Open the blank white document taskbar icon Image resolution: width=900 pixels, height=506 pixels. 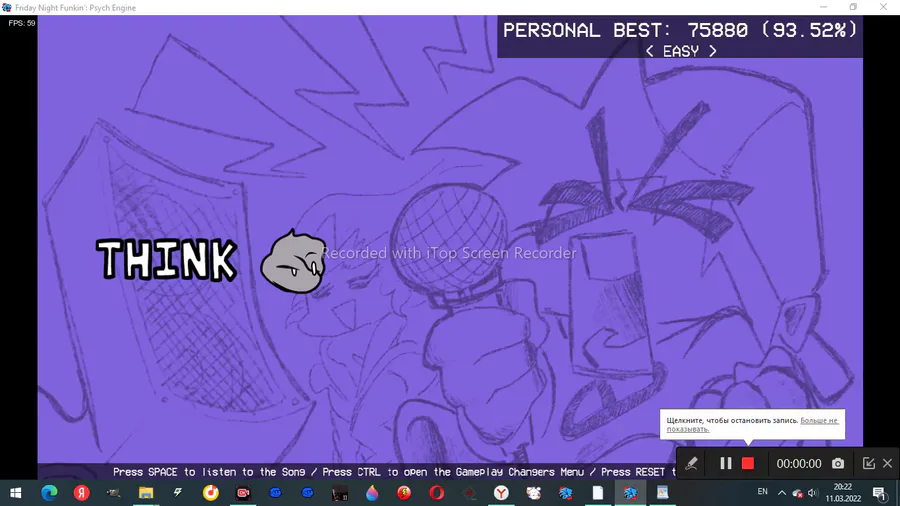pyautogui.click(x=598, y=493)
